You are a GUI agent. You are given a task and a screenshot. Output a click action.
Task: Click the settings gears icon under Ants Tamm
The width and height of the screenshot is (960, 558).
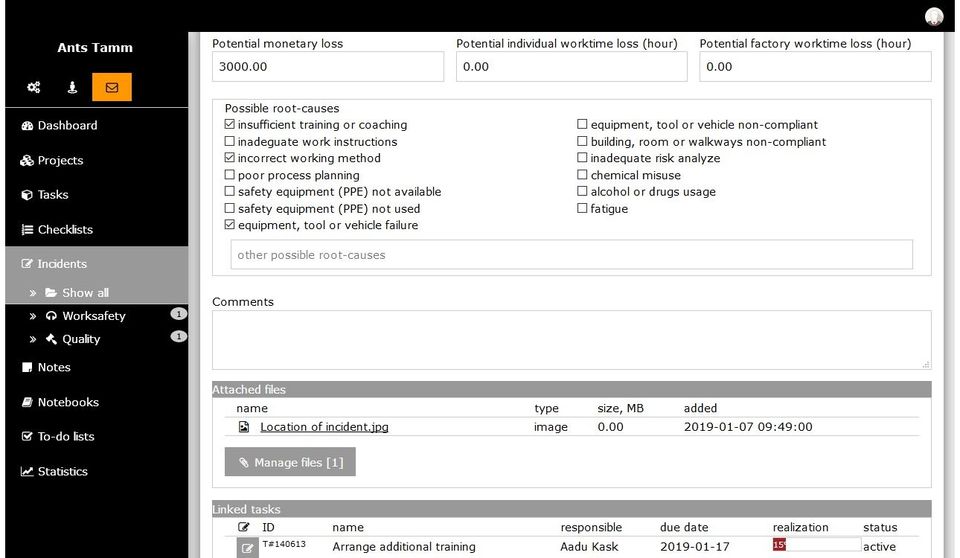coord(34,88)
